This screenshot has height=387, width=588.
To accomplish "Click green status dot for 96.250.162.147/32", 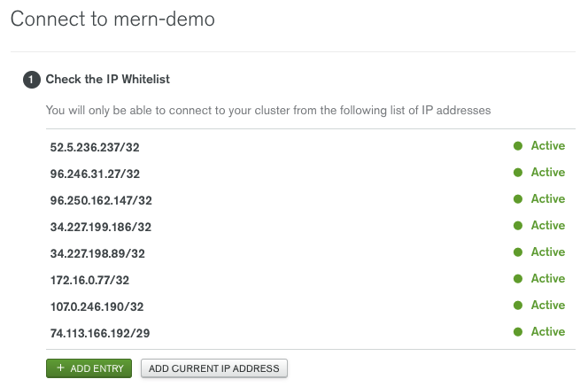I will point(518,199).
